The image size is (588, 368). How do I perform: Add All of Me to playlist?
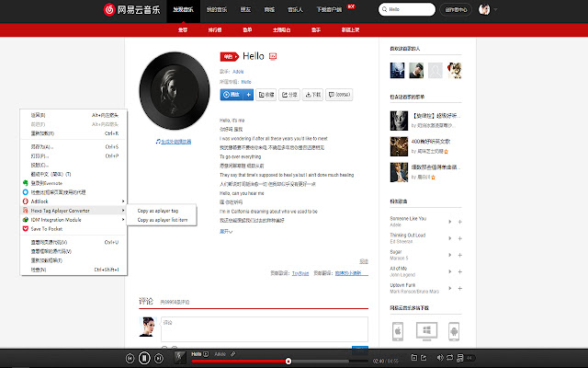click(x=460, y=272)
